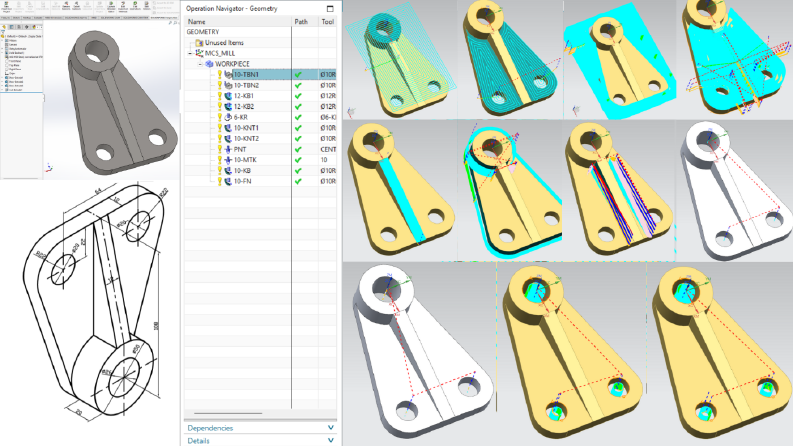The height and width of the screenshot is (446, 793).
Task: Click the green path checkmark for 10-TBN2
Action: [x=298, y=85]
